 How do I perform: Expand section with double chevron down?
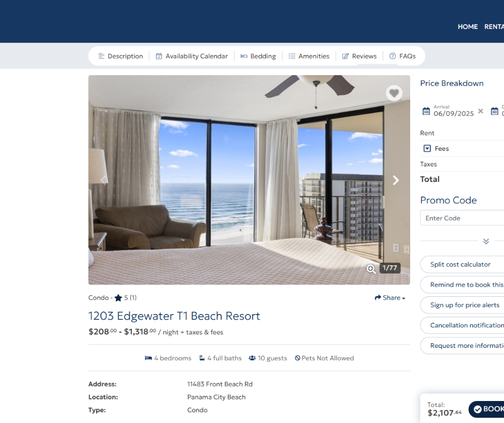click(486, 242)
